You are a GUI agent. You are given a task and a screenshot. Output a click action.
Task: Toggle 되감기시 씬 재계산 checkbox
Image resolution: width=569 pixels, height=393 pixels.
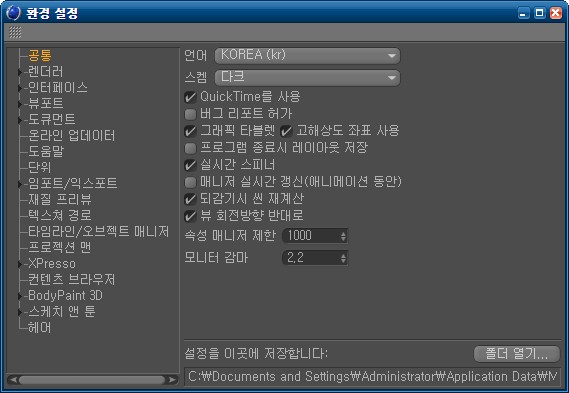point(190,199)
